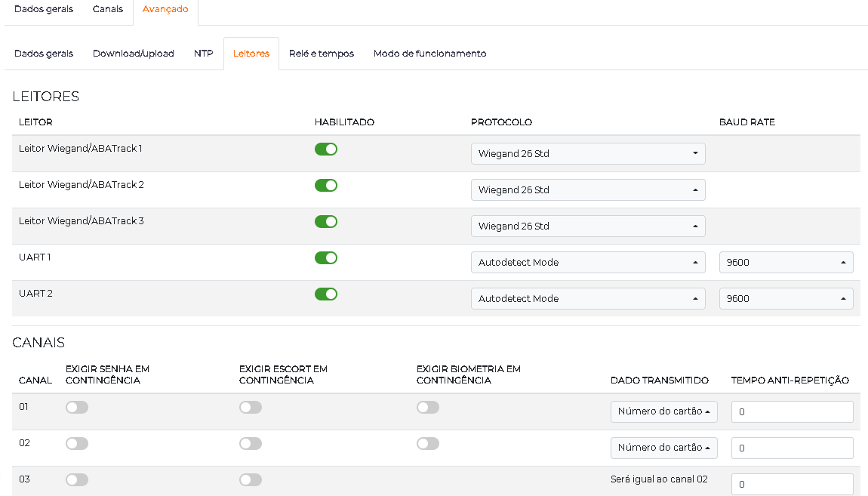Open canal 01 dado transmitido dropdown
868x496 pixels.
(663, 411)
